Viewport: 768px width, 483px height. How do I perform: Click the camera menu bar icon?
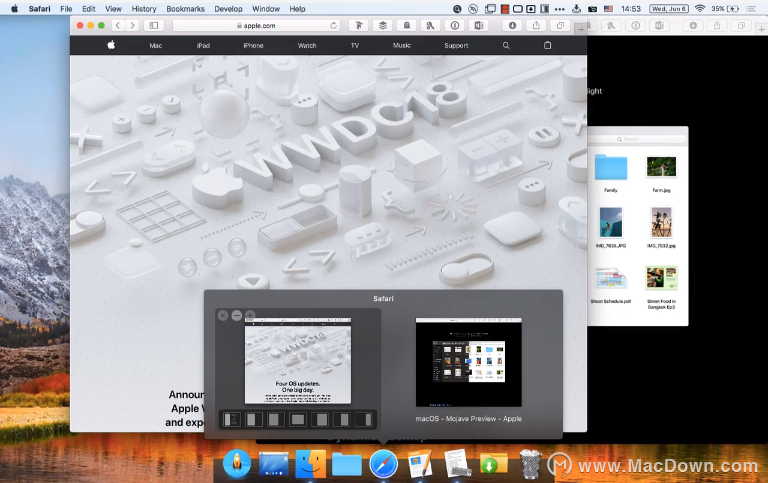click(x=592, y=8)
